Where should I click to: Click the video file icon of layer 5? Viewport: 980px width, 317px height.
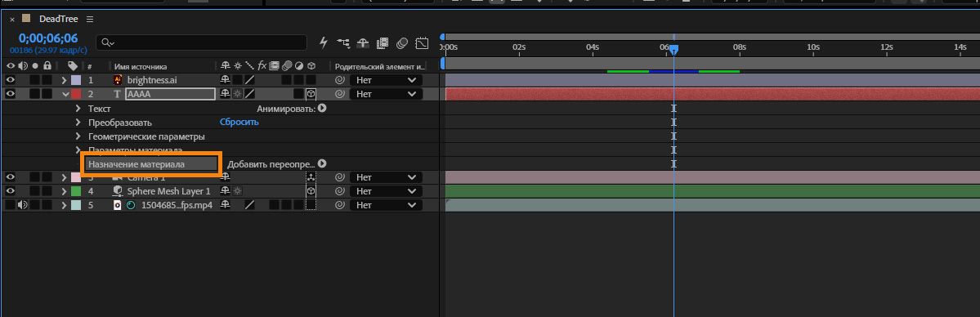(x=118, y=205)
